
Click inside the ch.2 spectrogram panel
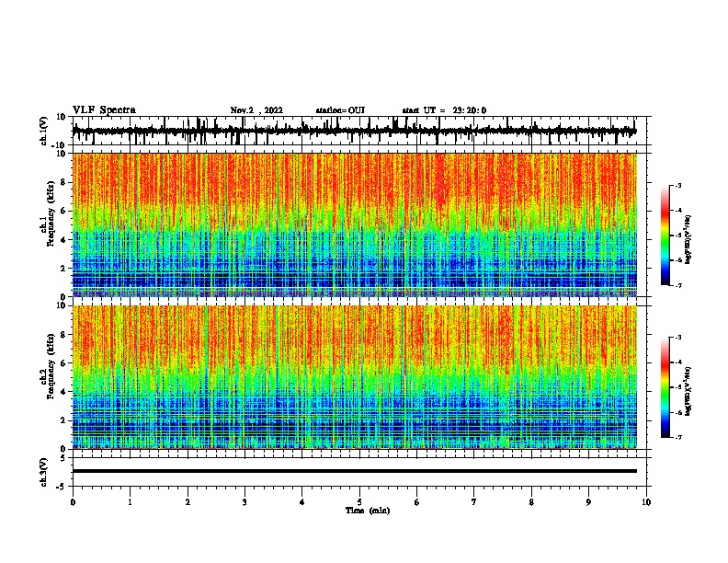click(x=354, y=377)
